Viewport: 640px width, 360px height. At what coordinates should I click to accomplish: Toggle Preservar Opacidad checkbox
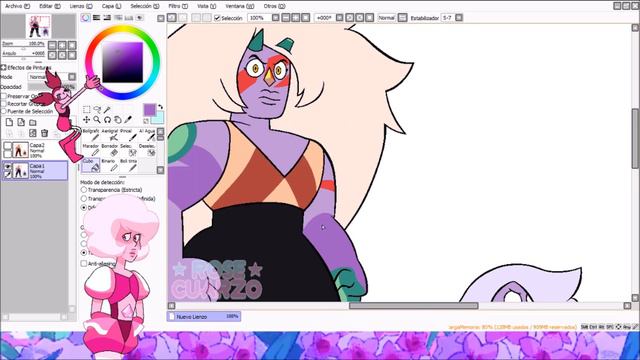tap(4, 96)
